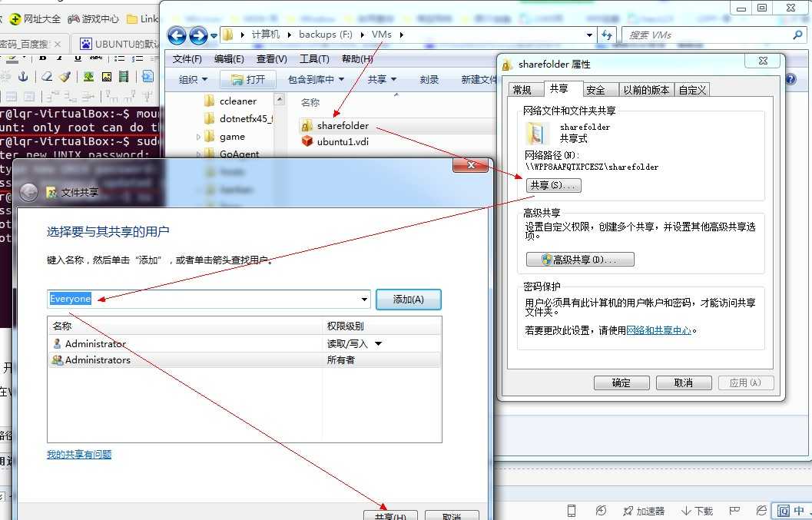Click the ubuntu1.vdi red cube icon
The width and height of the screenshot is (812, 520).
point(307,141)
